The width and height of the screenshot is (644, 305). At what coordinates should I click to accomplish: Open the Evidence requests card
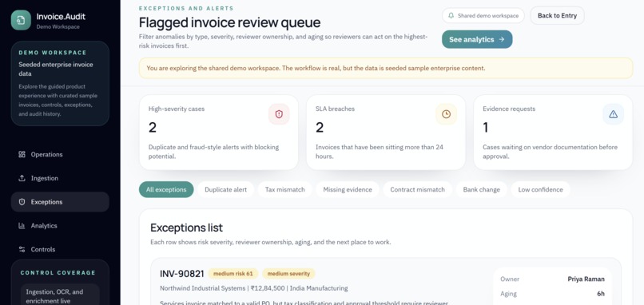click(x=553, y=133)
